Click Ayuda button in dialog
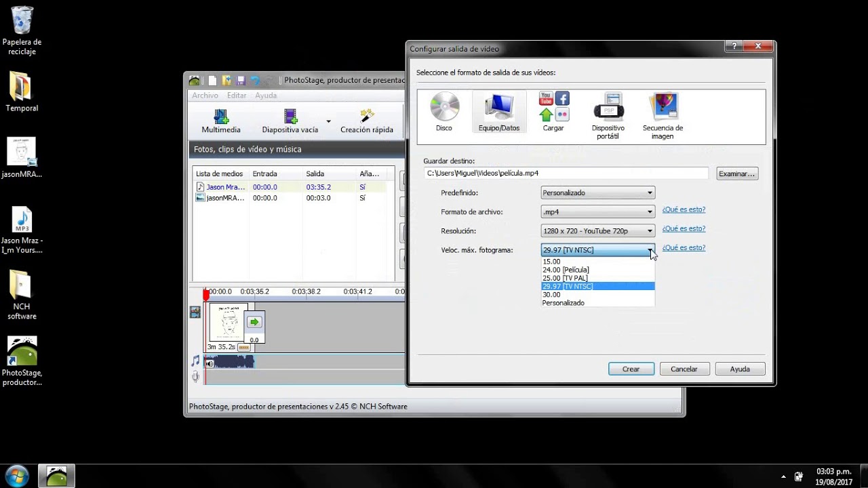The height and width of the screenshot is (488, 868). tap(740, 369)
